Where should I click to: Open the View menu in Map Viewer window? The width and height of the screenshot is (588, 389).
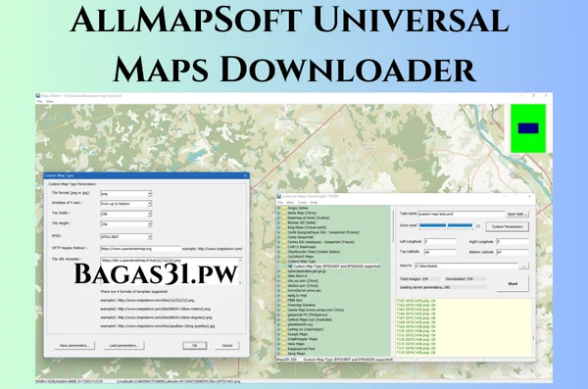pyautogui.click(x=50, y=102)
